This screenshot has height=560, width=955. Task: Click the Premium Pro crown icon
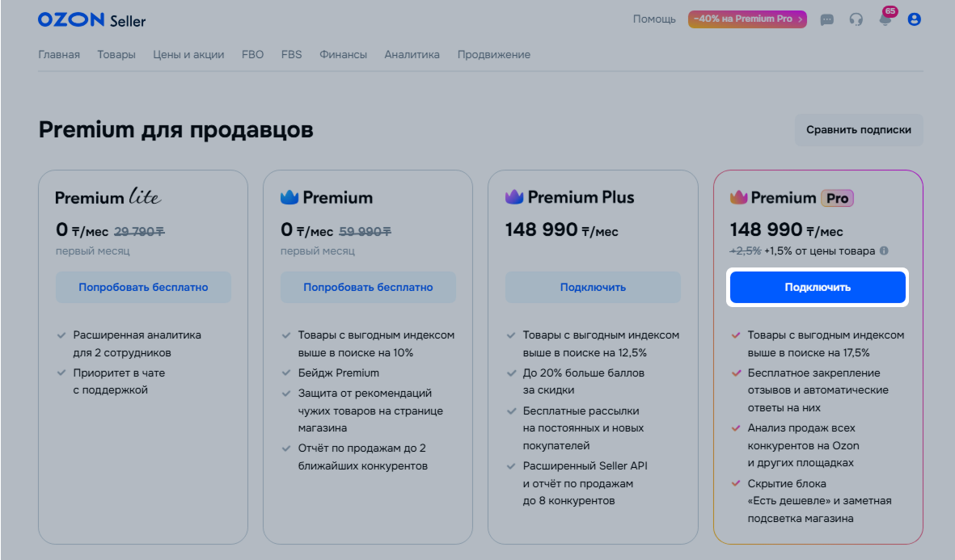[739, 197]
